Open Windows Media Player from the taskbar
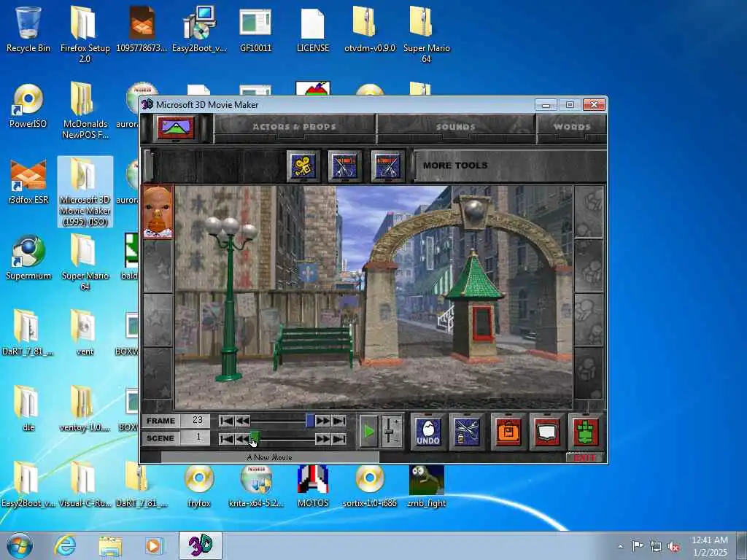The image size is (747, 560). click(154, 545)
